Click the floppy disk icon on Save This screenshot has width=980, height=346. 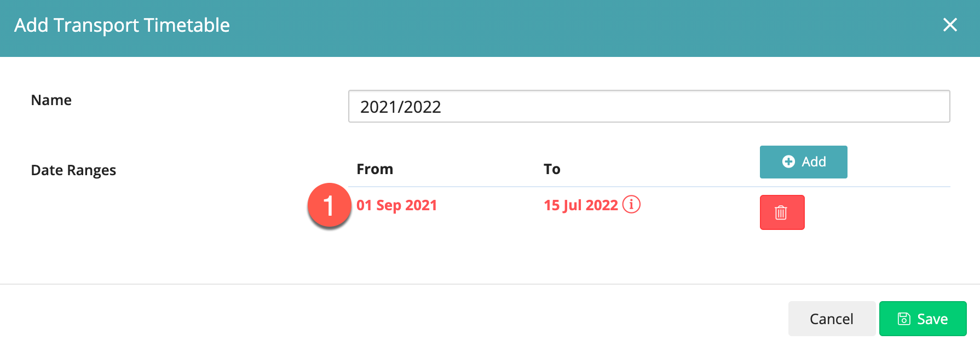[x=904, y=319]
